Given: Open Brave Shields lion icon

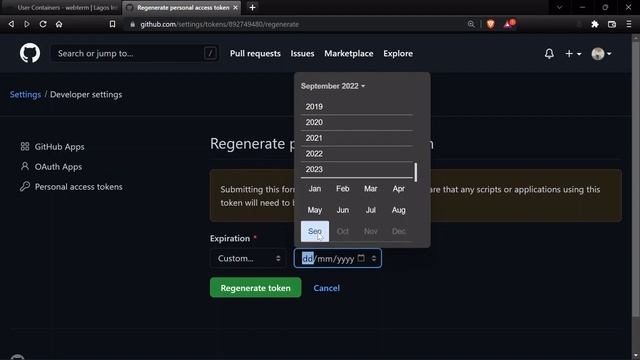Looking at the screenshot, I should click(x=490, y=24).
